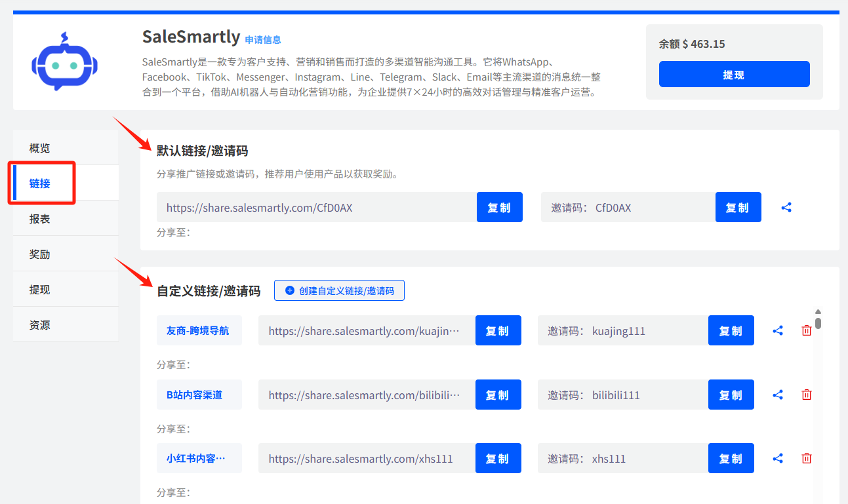Share the 友商-跨境导航 custom link
This screenshot has width=848, height=504.
(778, 330)
